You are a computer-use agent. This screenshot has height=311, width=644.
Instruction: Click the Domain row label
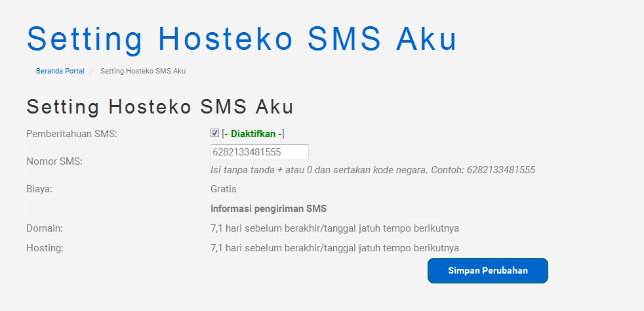pos(45,228)
